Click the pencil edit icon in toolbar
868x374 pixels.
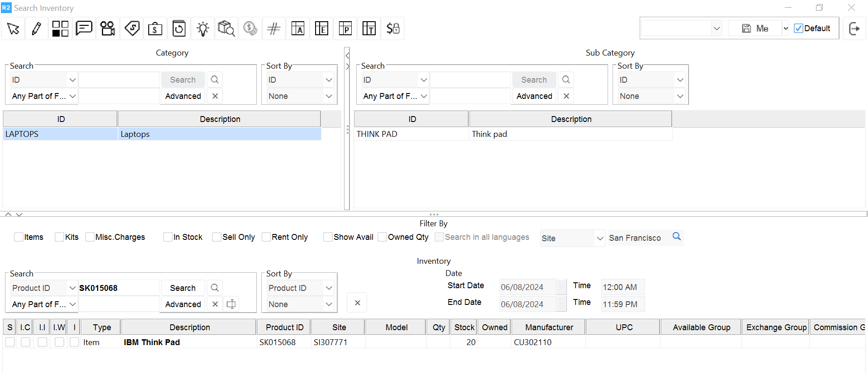(x=37, y=29)
